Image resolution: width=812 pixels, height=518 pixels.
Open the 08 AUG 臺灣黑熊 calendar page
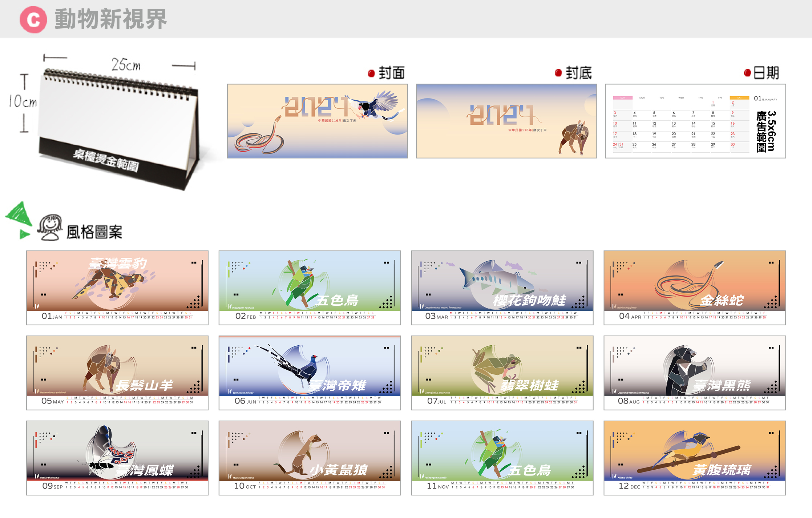pos(695,373)
